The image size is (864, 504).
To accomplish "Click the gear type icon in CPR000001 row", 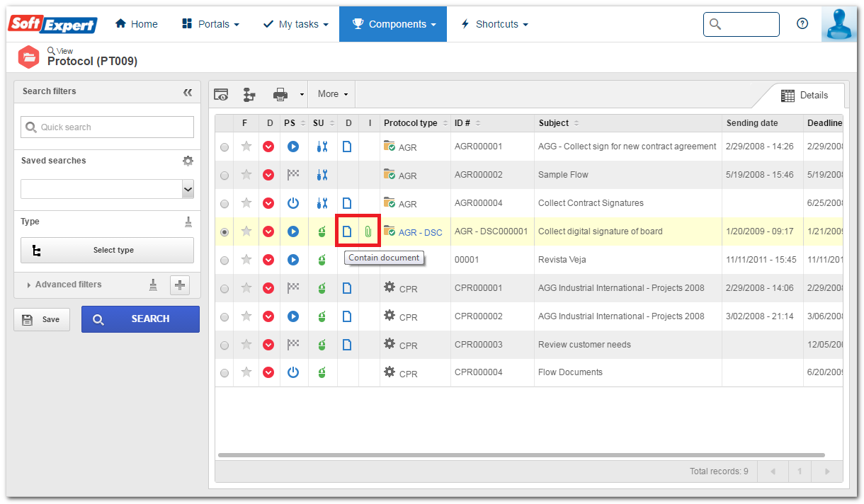I will [390, 287].
